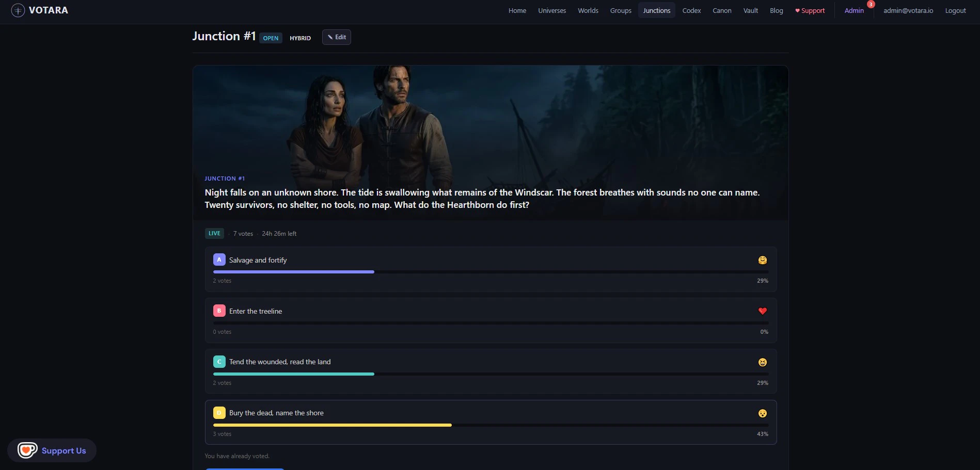Click the '24h 26m left' timer text
This screenshot has height=470, width=980.
tap(279, 234)
